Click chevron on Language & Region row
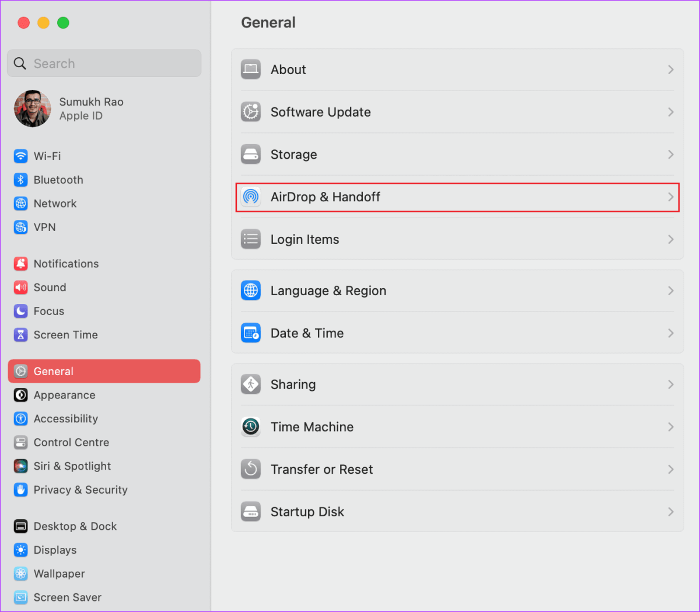The image size is (700, 612). 671,291
